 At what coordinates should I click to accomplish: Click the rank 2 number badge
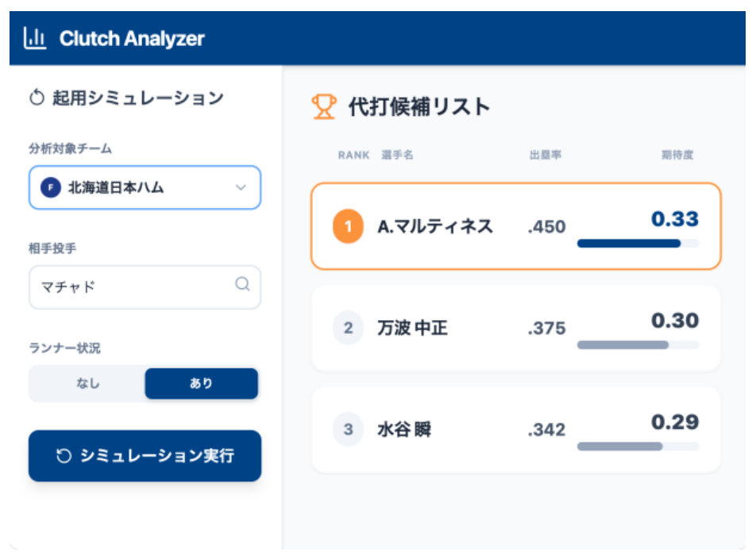point(347,328)
